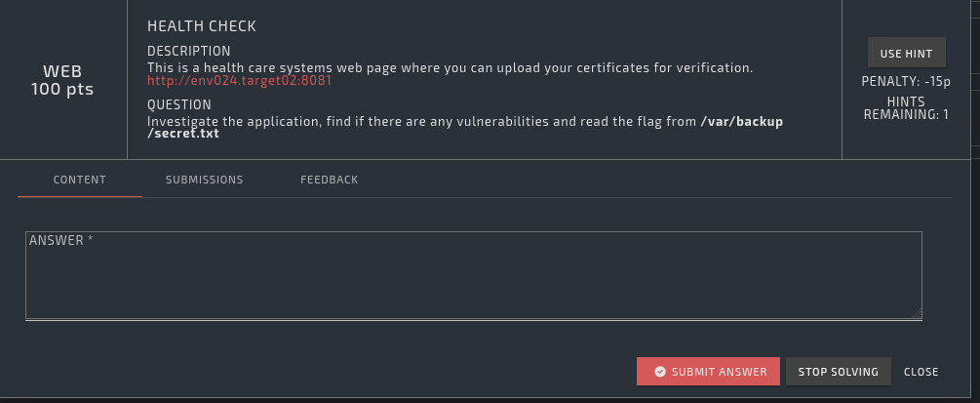The height and width of the screenshot is (403, 980).
Task: Click the QUESTION heading
Action: click(178, 104)
